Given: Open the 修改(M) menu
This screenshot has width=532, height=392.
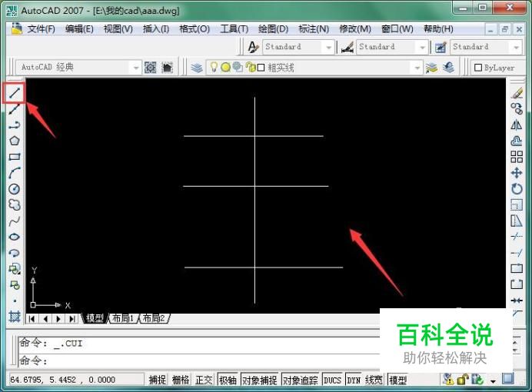Looking at the screenshot, I should (x=355, y=29).
